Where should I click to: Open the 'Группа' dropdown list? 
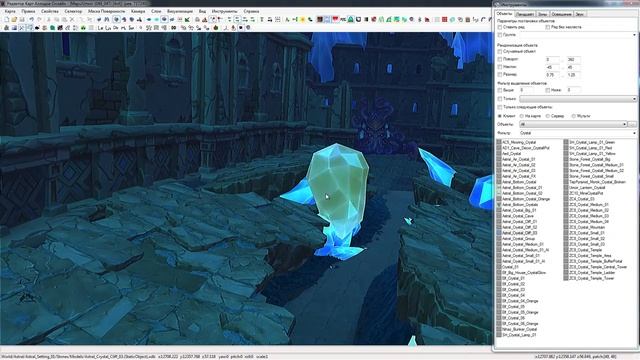click(x=578, y=35)
